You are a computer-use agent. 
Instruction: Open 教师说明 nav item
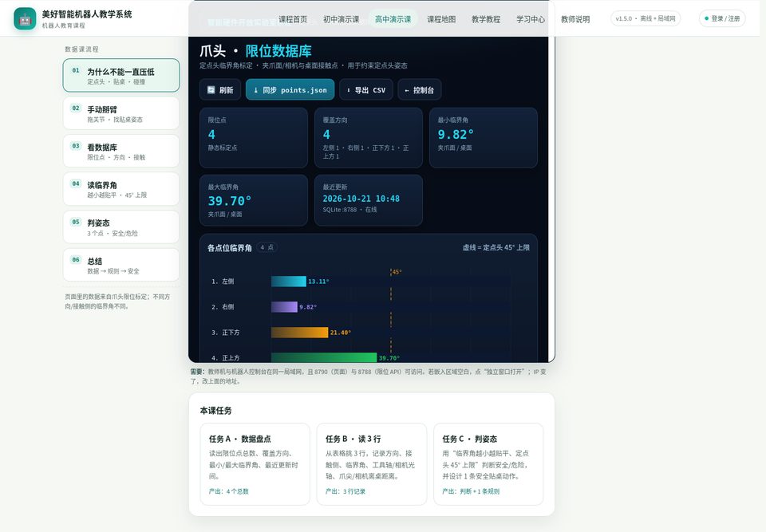(x=575, y=19)
